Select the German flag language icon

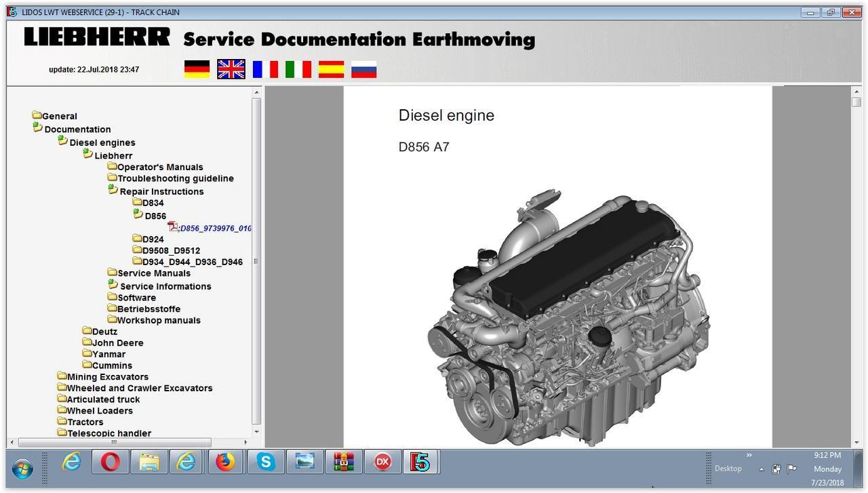click(197, 69)
